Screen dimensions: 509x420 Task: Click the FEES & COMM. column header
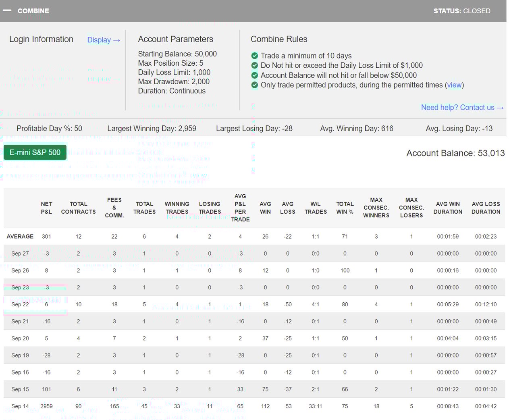[114, 208]
